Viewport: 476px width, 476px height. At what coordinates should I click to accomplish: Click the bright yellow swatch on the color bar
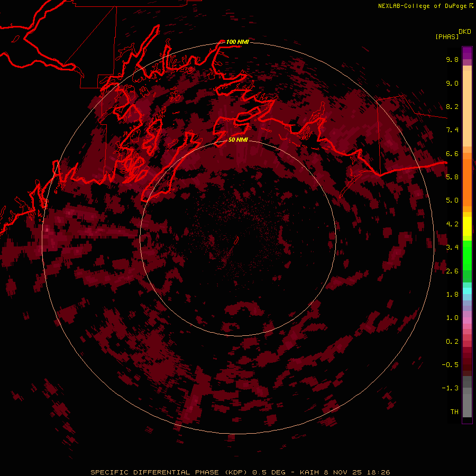[467, 226]
